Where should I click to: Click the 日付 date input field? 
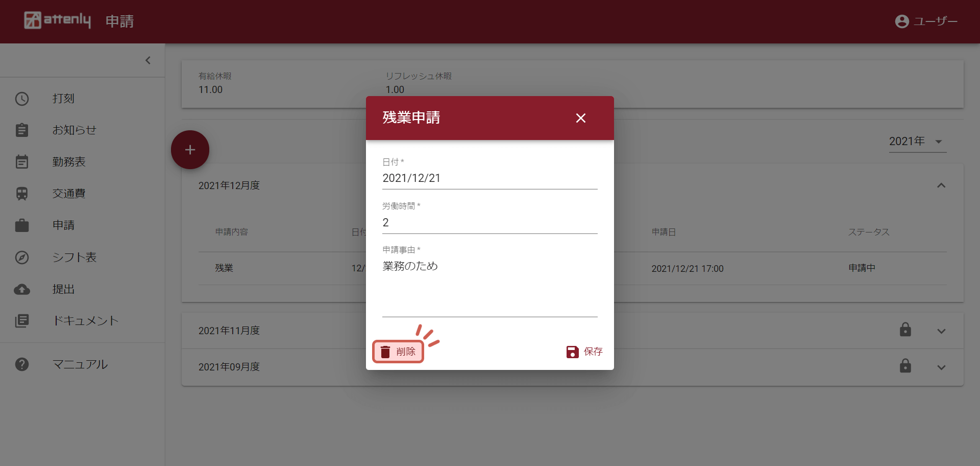[489, 178]
